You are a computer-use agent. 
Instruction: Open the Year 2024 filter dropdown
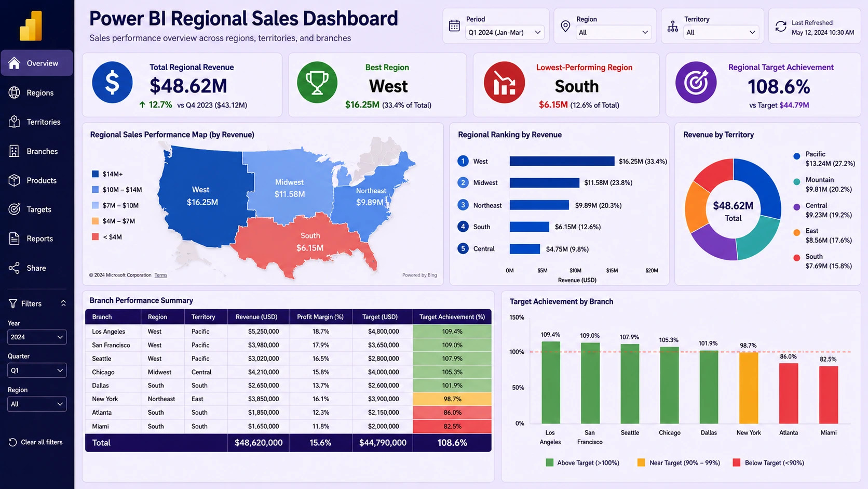(37, 337)
